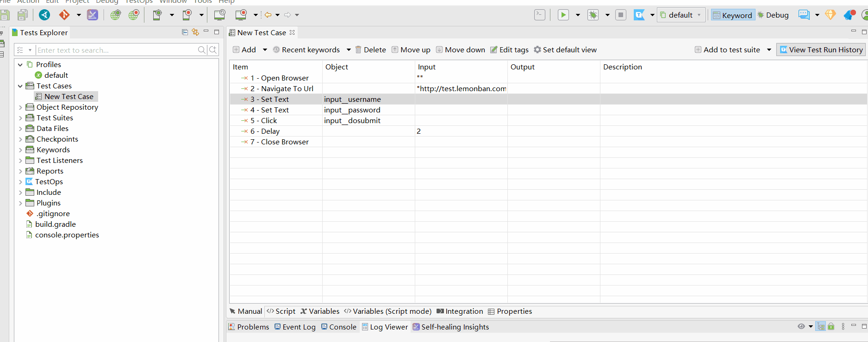This screenshot has height=342, width=868.
Task: Open the Add button dropdown arrow
Action: click(x=265, y=50)
